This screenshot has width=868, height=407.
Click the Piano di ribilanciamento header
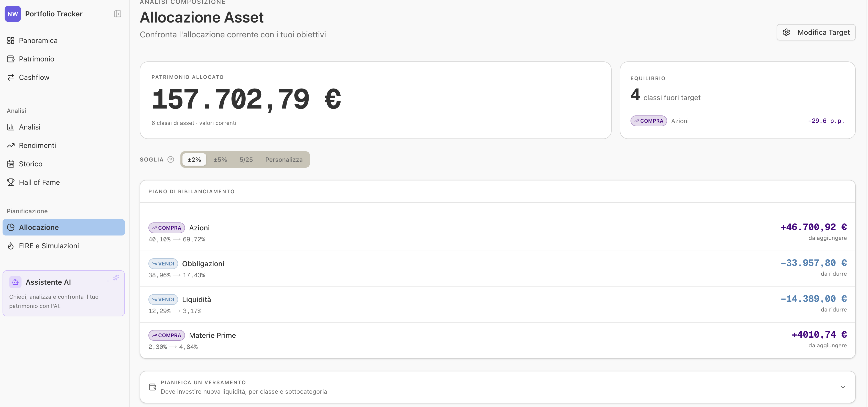[x=191, y=191]
